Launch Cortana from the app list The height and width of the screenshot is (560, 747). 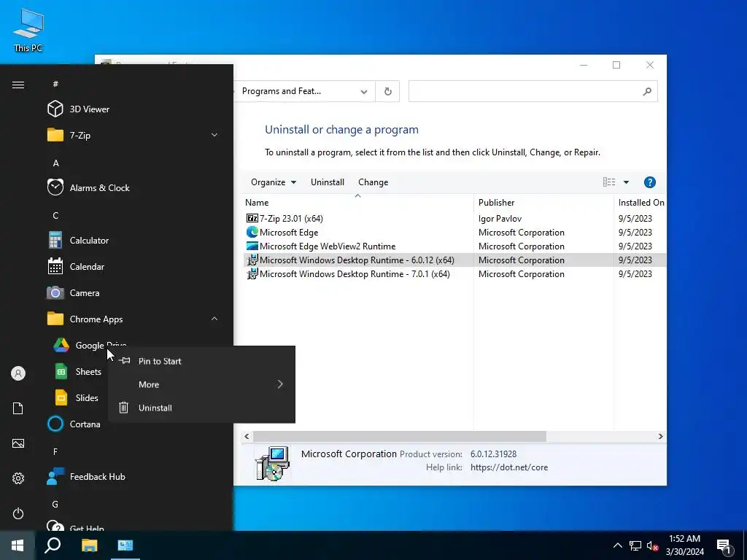point(75,424)
